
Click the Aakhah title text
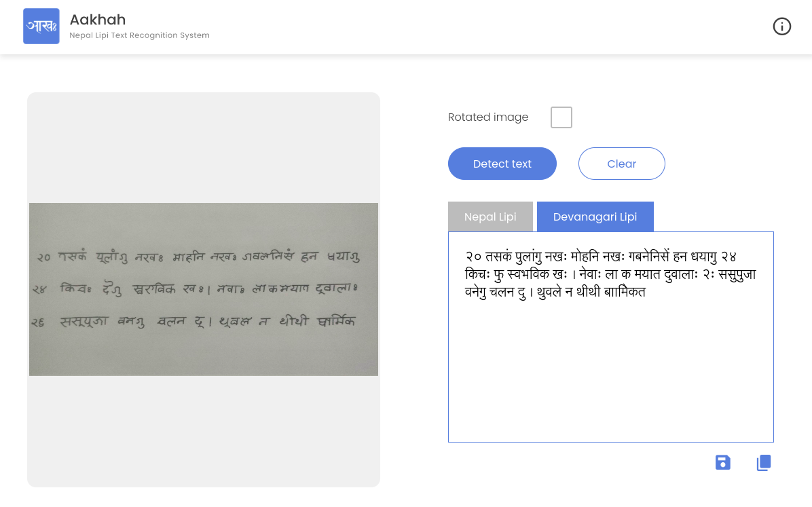tap(98, 20)
